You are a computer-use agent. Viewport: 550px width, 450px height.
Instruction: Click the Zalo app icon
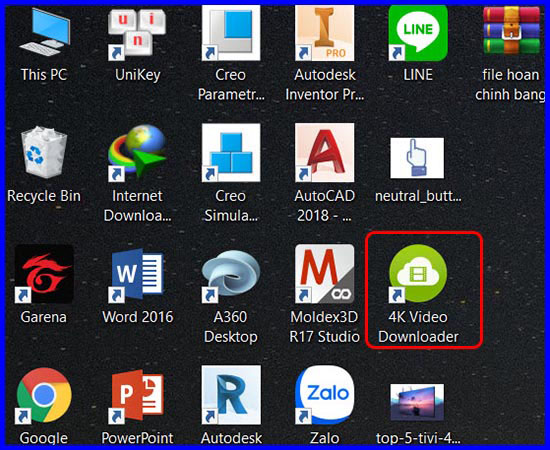click(324, 395)
